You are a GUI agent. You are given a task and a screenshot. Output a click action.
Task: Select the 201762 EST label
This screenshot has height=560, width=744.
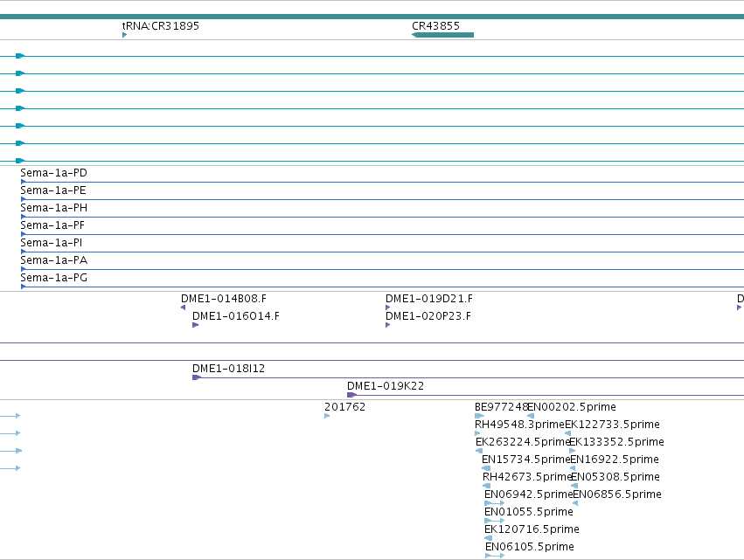pos(345,407)
